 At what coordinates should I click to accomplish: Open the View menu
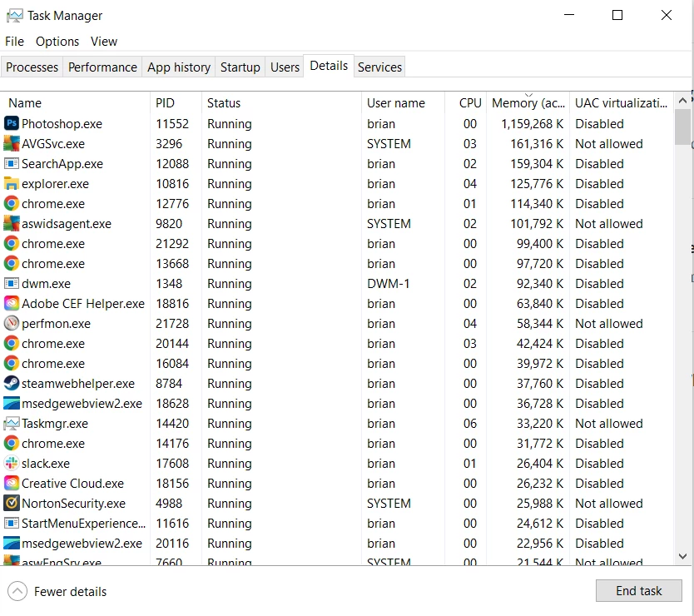104,42
